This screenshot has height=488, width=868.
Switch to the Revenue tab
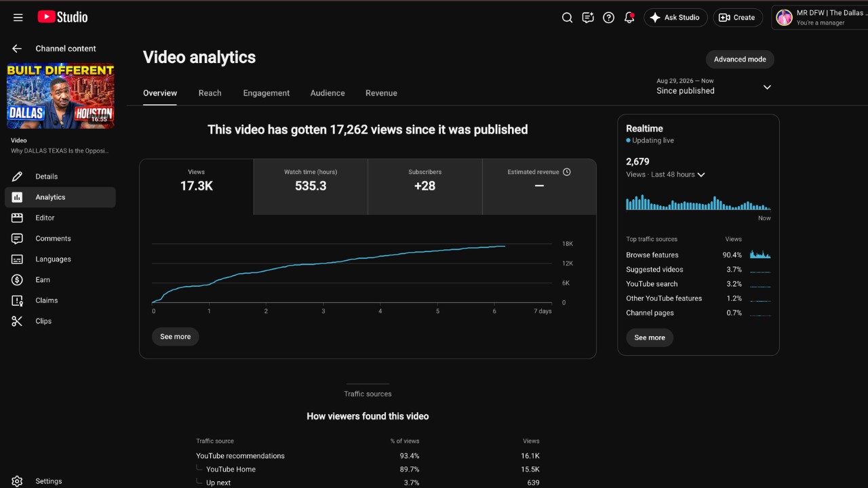[381, 93]
